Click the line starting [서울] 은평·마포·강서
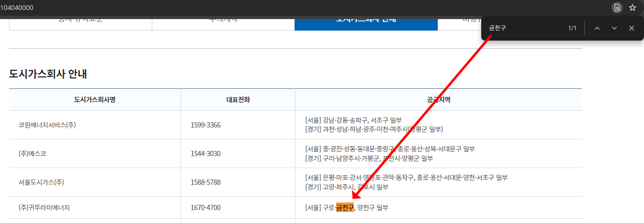This screenshot has width=644, height=223. click(x=406, y=177)
